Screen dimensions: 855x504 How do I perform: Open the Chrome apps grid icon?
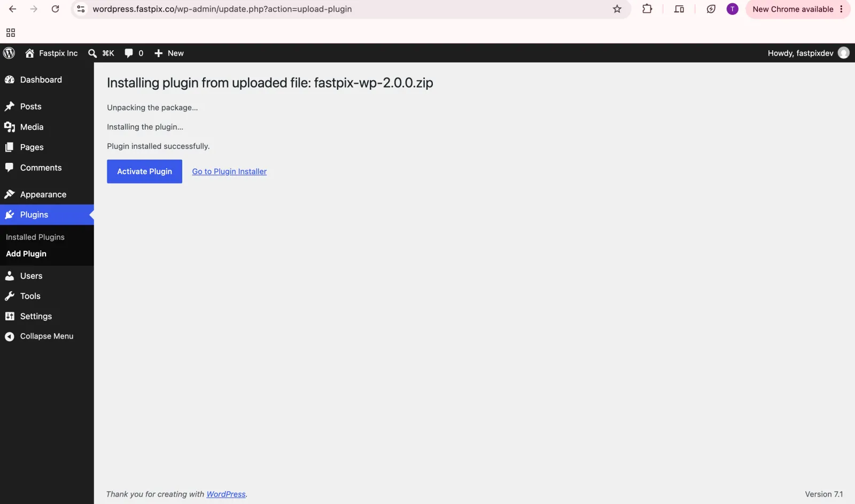[x=11, y=33]
